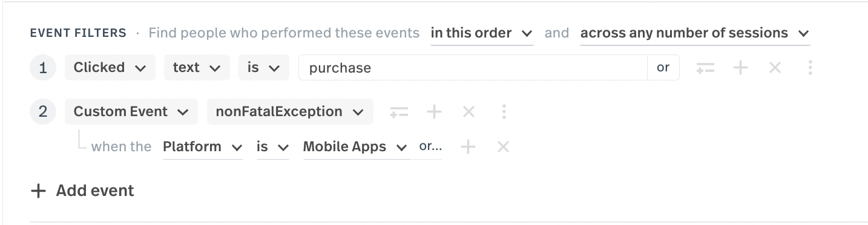
Task: Click the plus icon in row 2
Action: click(x=434, y=112)
